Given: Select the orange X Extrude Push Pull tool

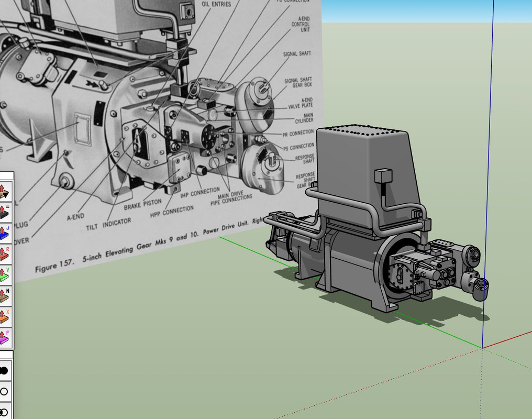Looking at the screenshot, I should 4,316.
